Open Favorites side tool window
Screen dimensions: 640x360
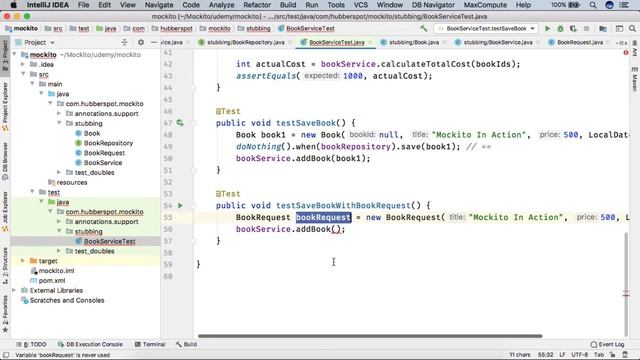click(x=5, y=313)
